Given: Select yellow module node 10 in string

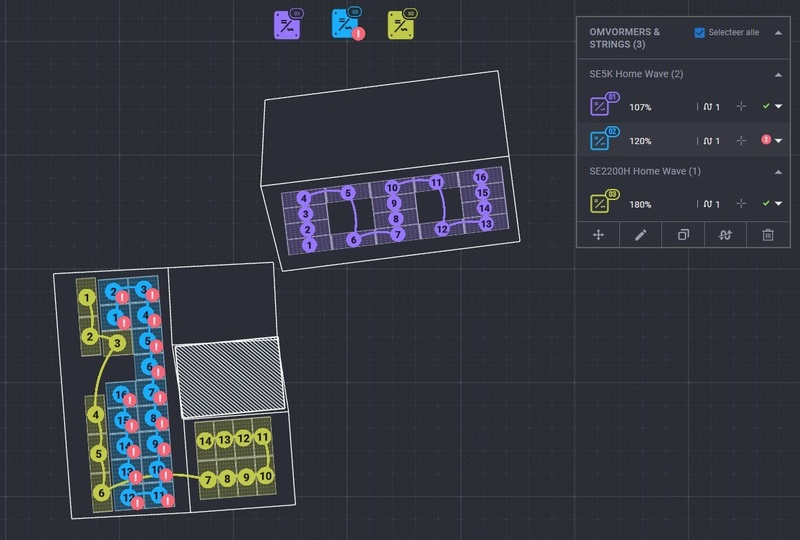Looking at the screenshot, I should [x=265, y=476].
